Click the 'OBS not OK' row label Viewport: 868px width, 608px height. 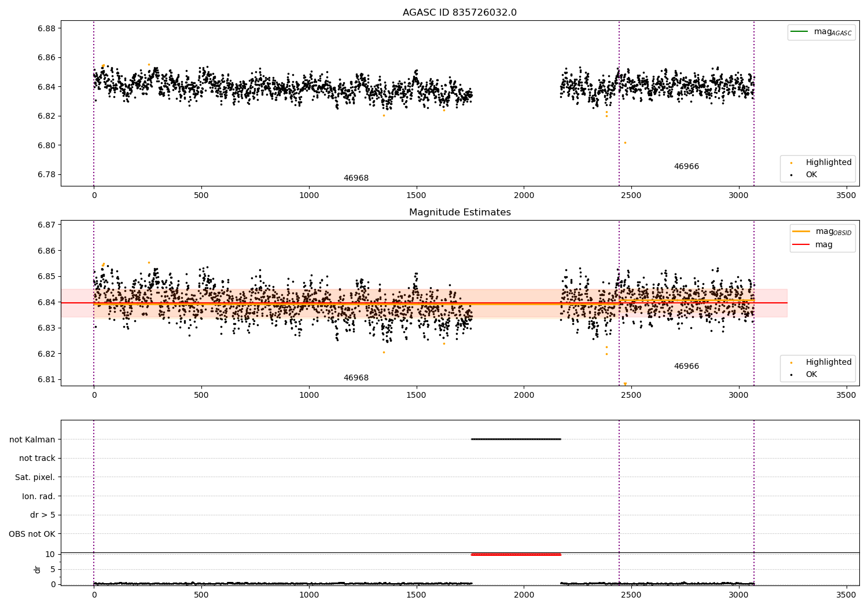[x=32, y=534]
